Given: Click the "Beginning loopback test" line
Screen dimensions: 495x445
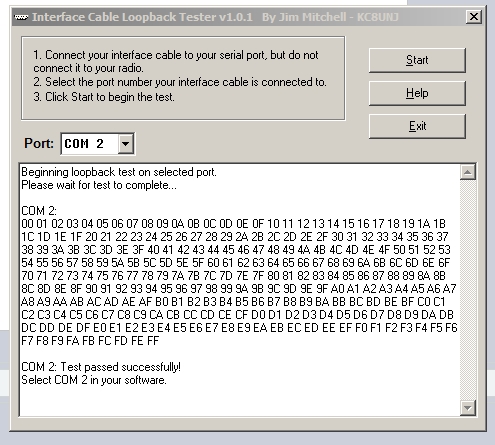Looking at the screenshot, I should 119,172.
